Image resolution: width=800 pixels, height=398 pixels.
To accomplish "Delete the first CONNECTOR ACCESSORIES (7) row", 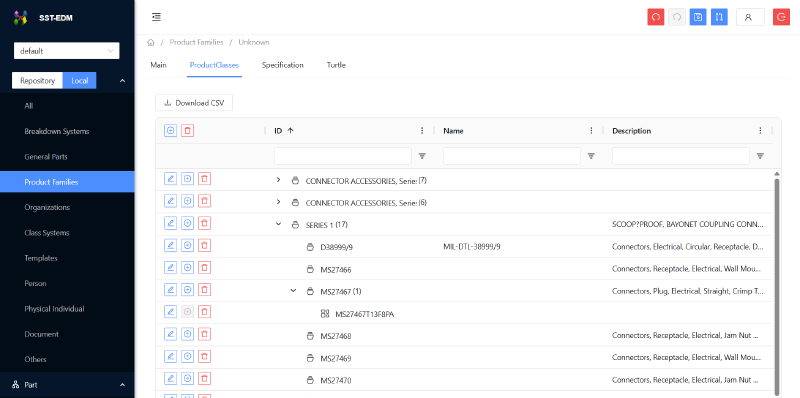I will (204, 179).
